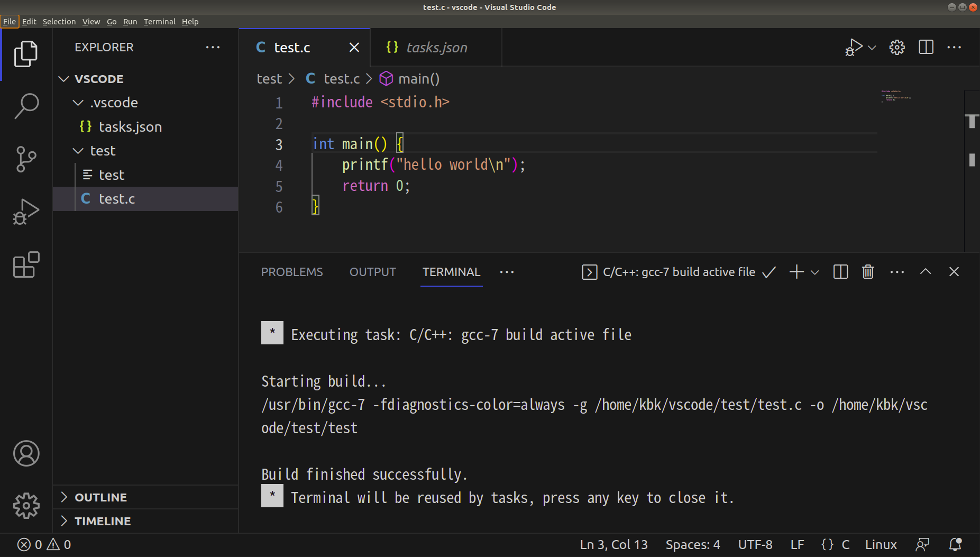Split the editor to the right
This screenshot has height=557, width=980.
click(x=926, y=47)
